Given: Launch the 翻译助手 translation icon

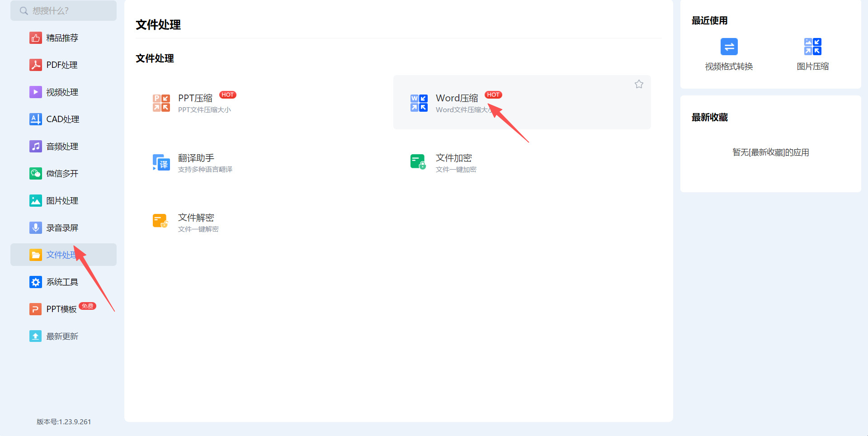Looking at the screenshot, I should coord(161,163).
